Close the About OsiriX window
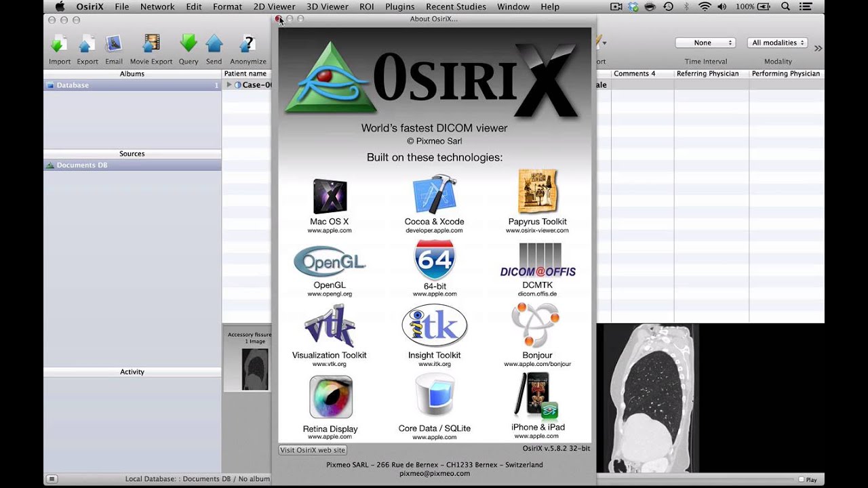This screenshot has height=488, width=868. tap(279, 19)
